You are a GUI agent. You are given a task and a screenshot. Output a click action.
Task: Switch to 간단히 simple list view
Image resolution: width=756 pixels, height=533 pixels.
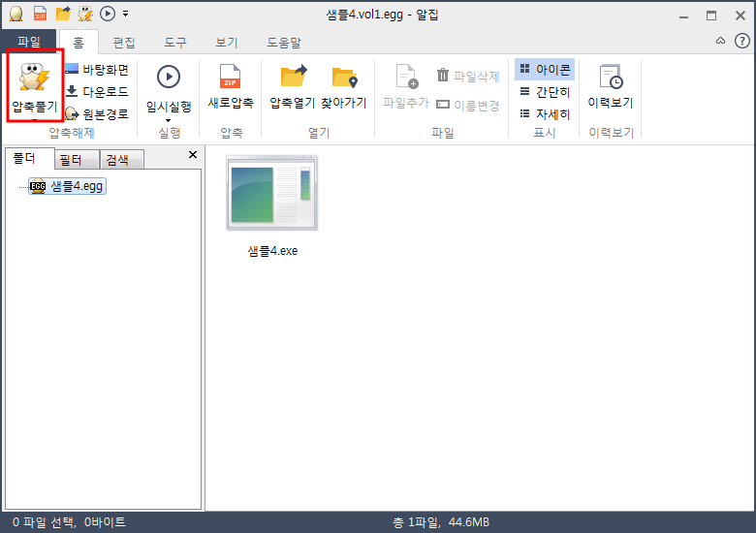coord(545,91)
